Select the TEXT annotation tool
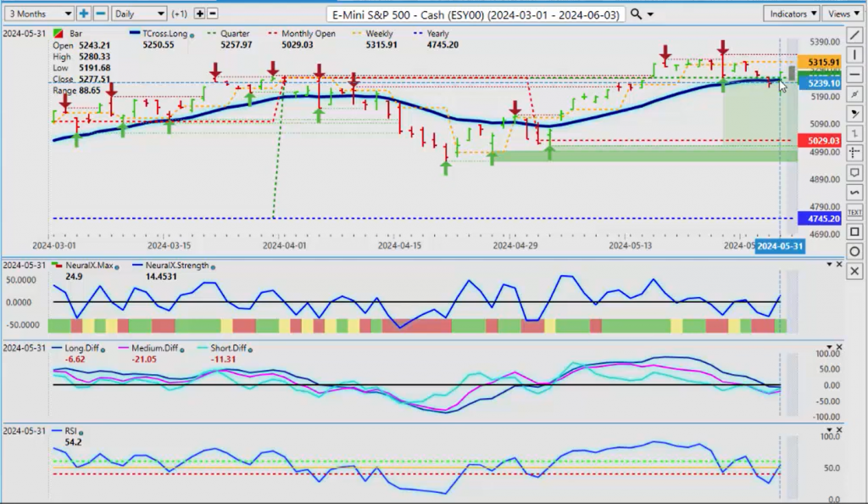Screen dimensions: 868x504 tap(854, 212)
